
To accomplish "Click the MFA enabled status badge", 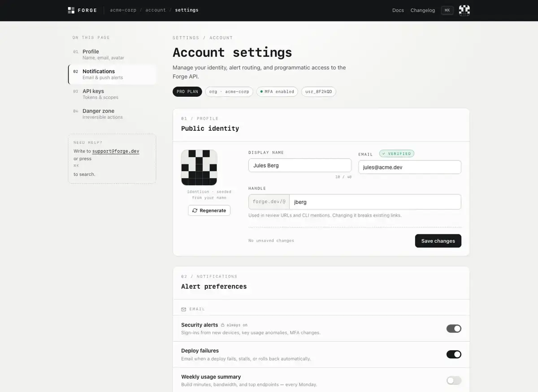I will point(277,91).
